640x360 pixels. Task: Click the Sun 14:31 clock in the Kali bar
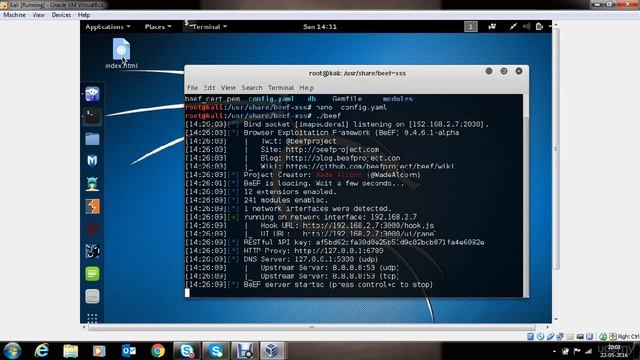pyautogui.click(x=320, y=27)
